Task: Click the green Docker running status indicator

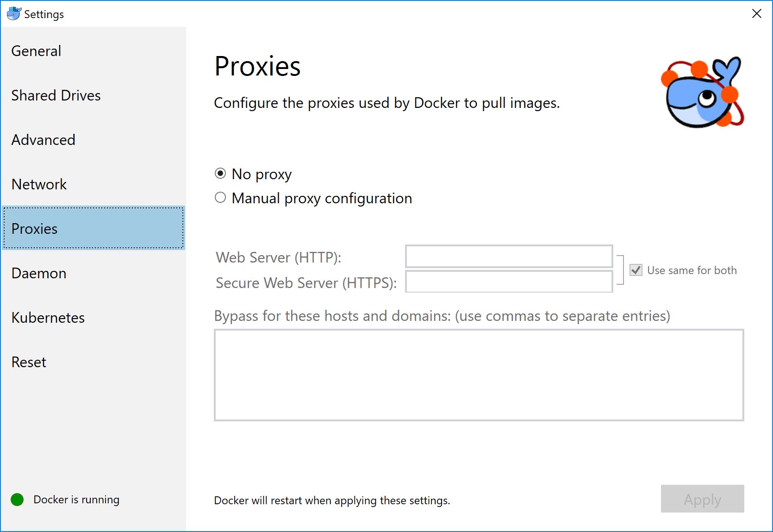Action: coord(17,499)
